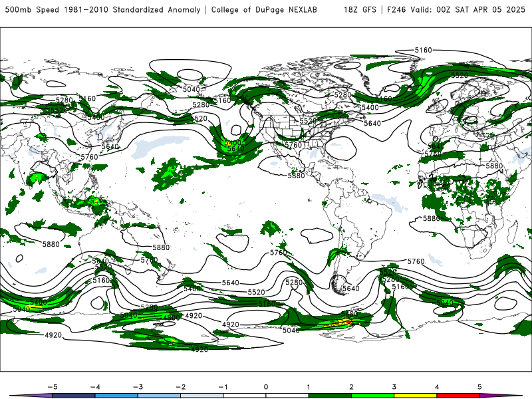Click the '5880' contour label near Central America
The width and height of the screenshot is (532, 399).
pyautogui.click(x=296, y=176)
